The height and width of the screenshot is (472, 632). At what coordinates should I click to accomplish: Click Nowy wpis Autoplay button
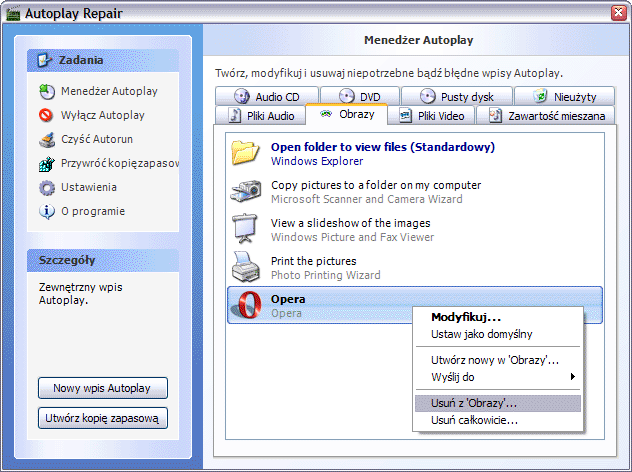[103, 388]
